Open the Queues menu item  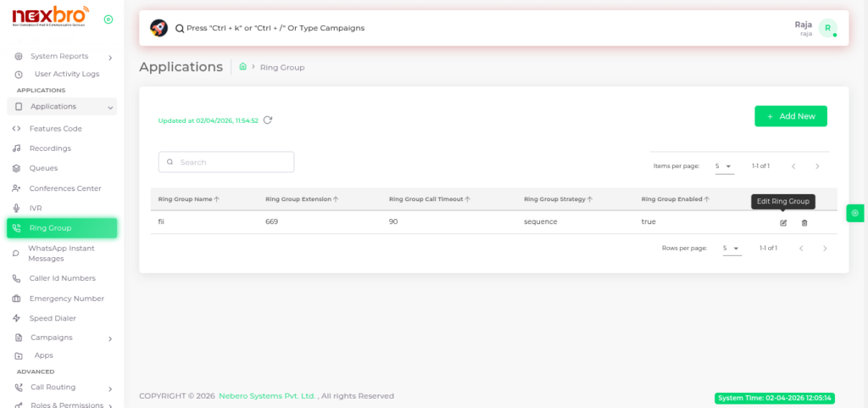click(x=43, y=169)
